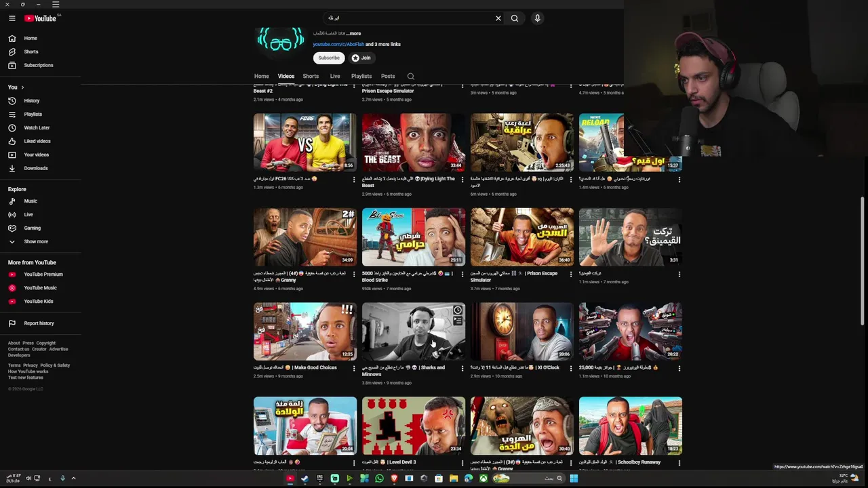Open Watch Later in the sidebar
Screen dimensions: 868x488
(x=41, y=127)
